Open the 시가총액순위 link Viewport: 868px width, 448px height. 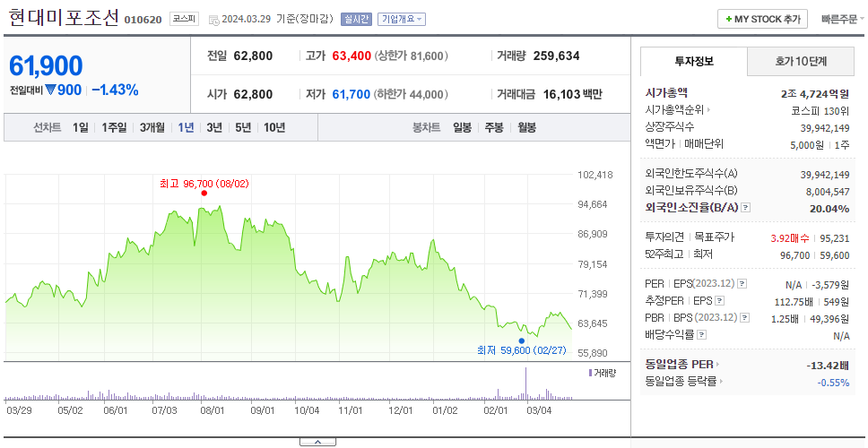(x=678, y=110)
